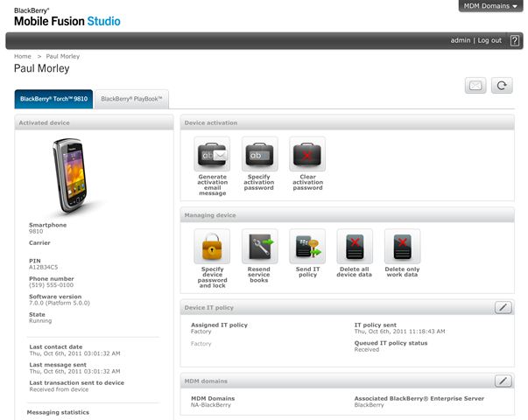Click the Log out link
Viewport: 528px width, 420px height.
pyautogui.click(x=489, y=40)
